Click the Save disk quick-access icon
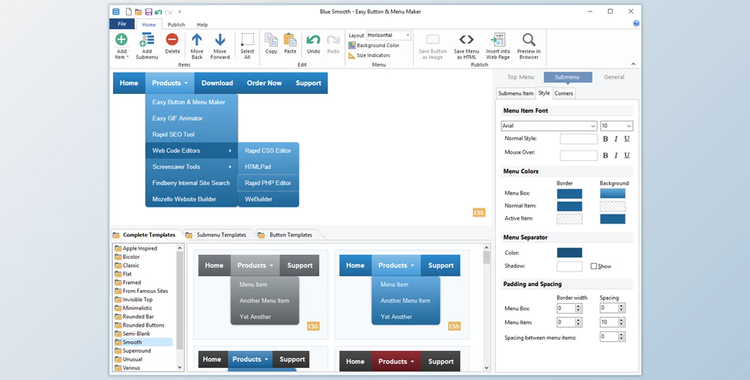This screenshot has height=380, width=750. click(149, 11)
